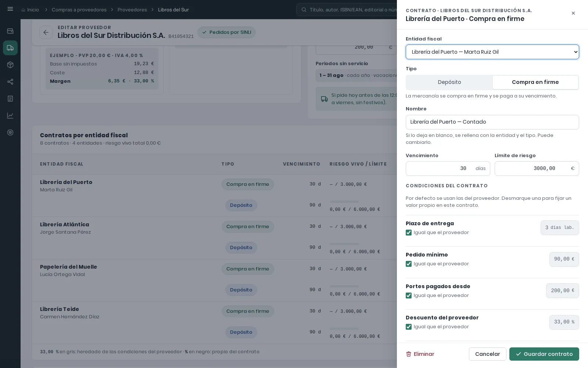Screen dimensions: 588x368
Task: Click the Cancelar button
Action: (488, 354)
